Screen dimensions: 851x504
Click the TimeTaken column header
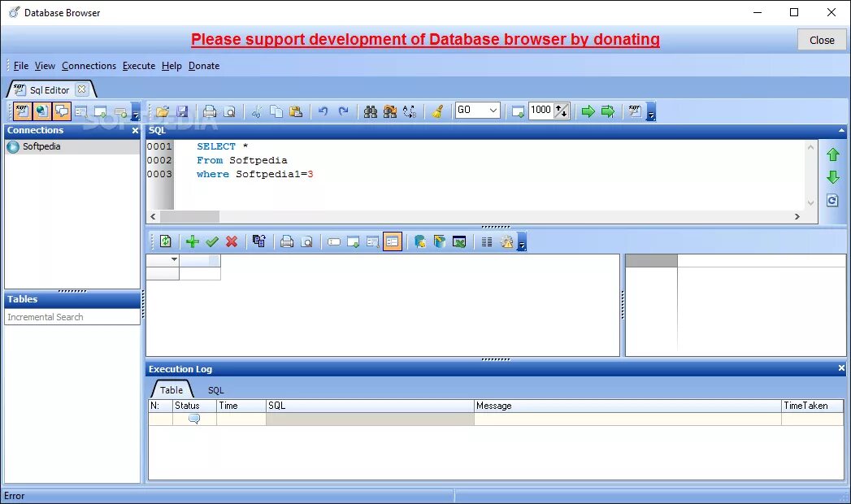[813, 406]
